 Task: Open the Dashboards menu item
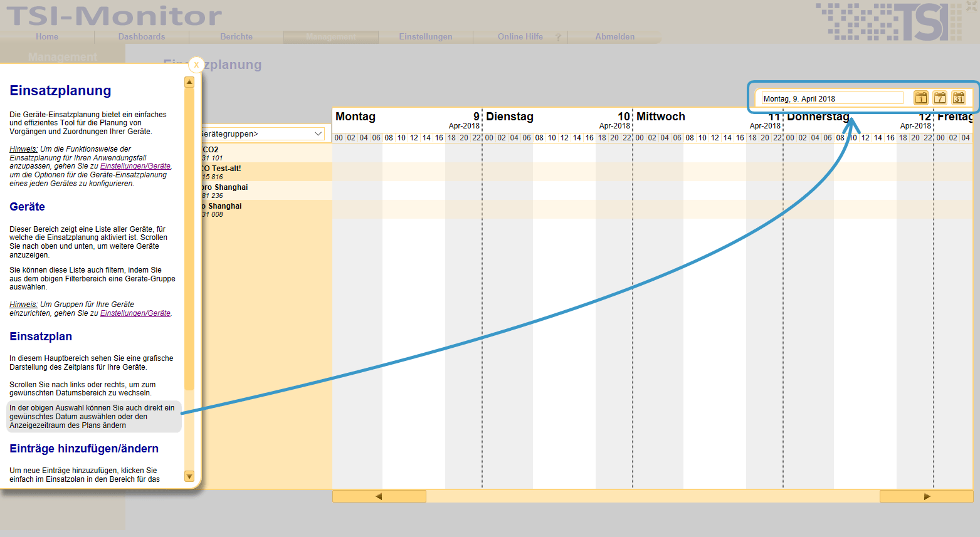(142, 37)
